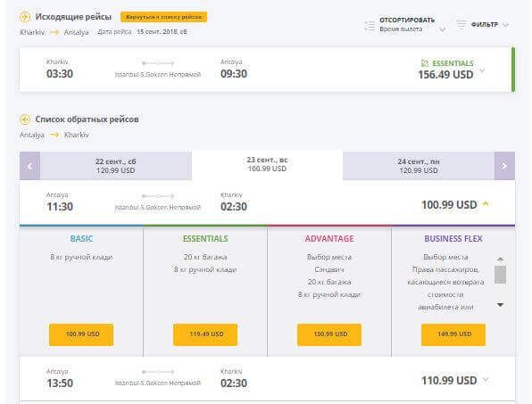Click the Essentials fare edit icon
532x404 pixels.
(x=425, y=63)
